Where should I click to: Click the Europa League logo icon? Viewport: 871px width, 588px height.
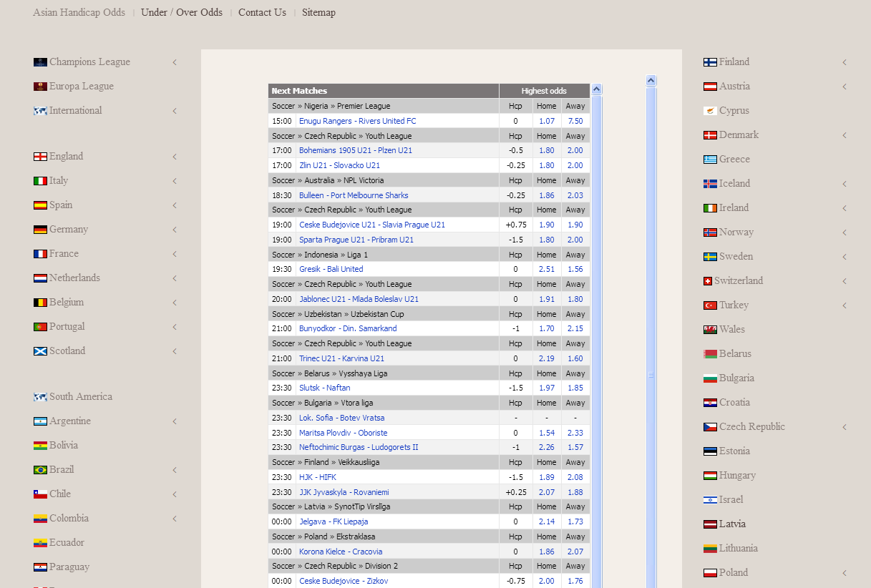[40, 87]
